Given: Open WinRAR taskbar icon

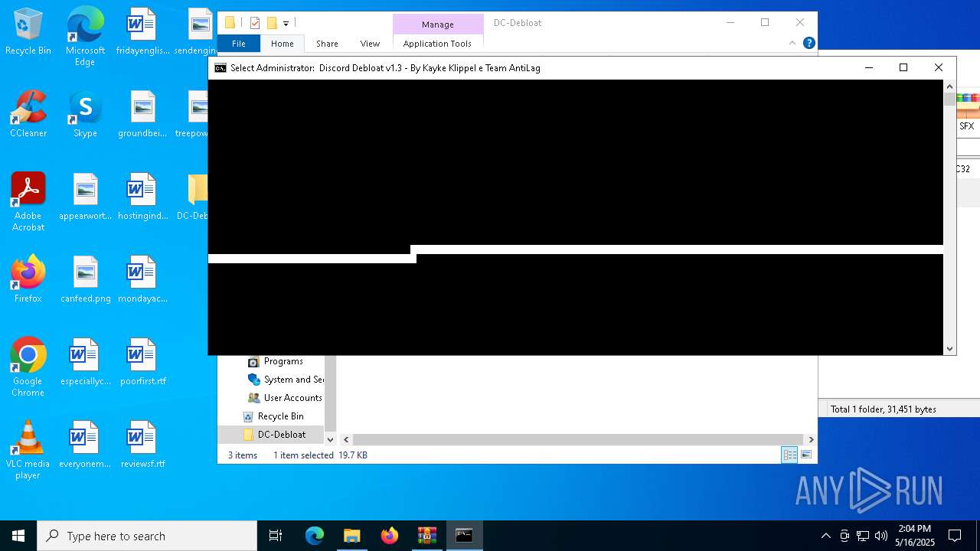Looking at the screenshot, I should point(427,536).
